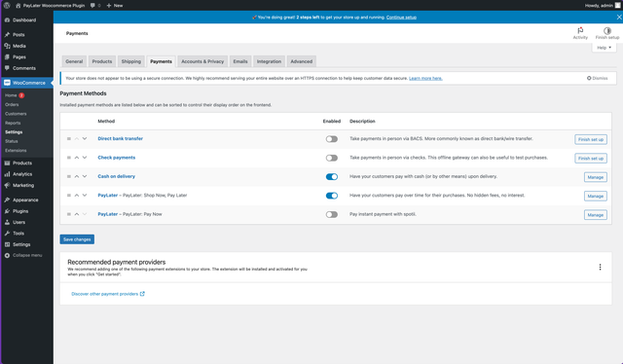Switch to the Advanced tab
This screenshot has height=364, width=623.
[x=302, y=61]
